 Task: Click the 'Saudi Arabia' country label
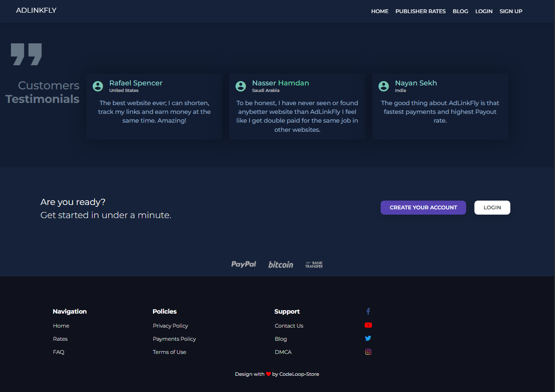265,91
